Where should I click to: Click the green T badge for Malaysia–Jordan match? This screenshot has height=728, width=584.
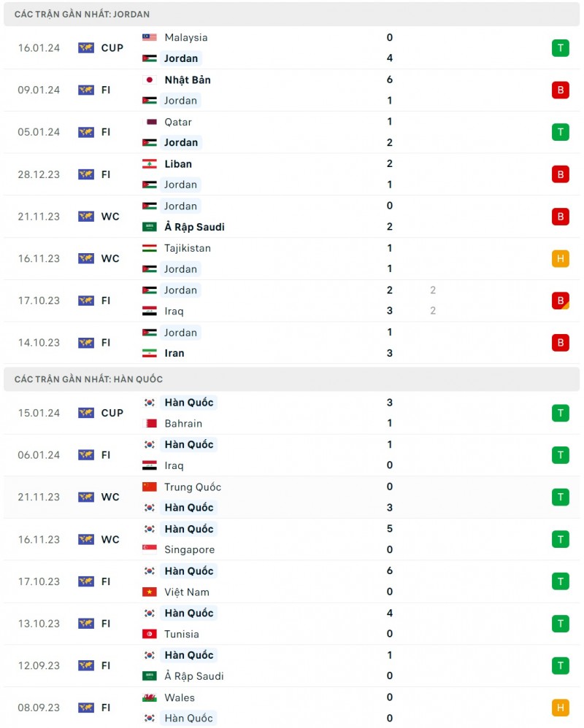[x=560, y=48]
